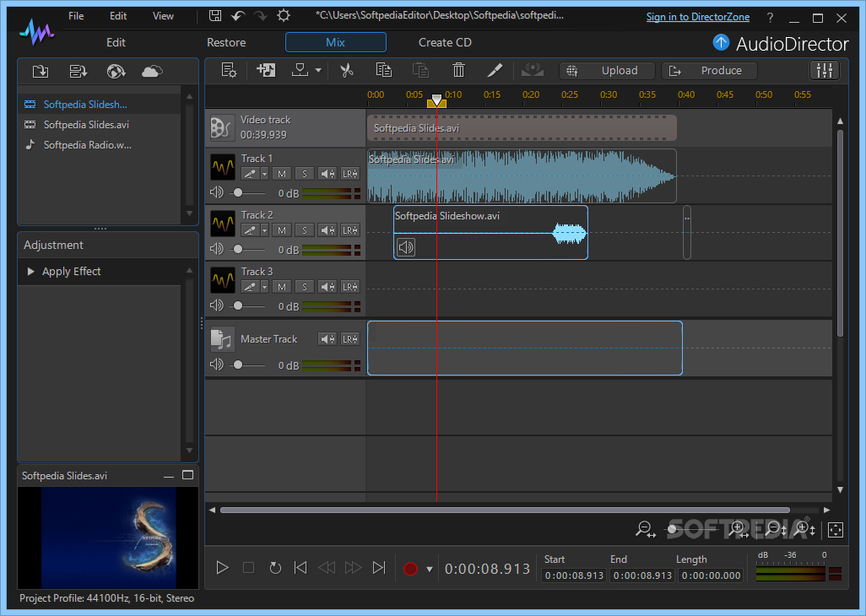The width and height of the screenshot is (866, 616).
Task: Select Softpedia Radio.w... library item
Action: coord(100,144)
